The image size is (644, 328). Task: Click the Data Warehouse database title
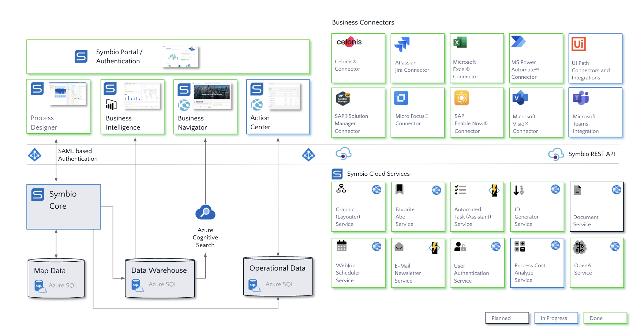click(159, 270)
